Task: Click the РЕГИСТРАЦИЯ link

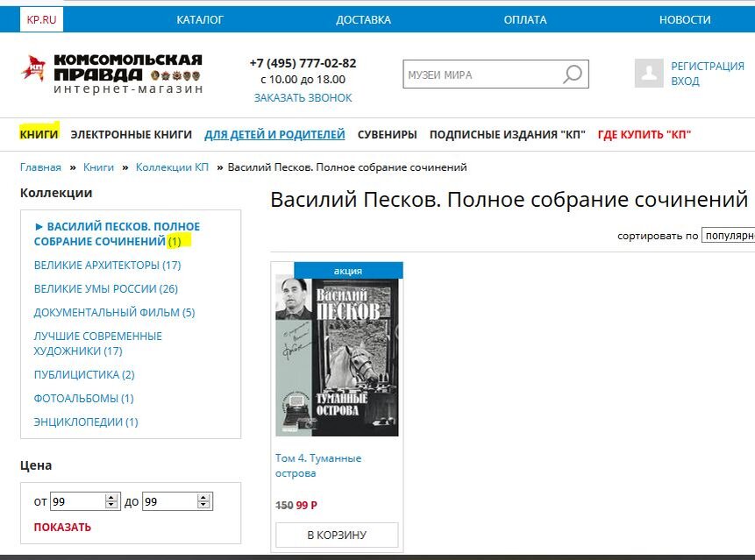Action: point(708,66)
